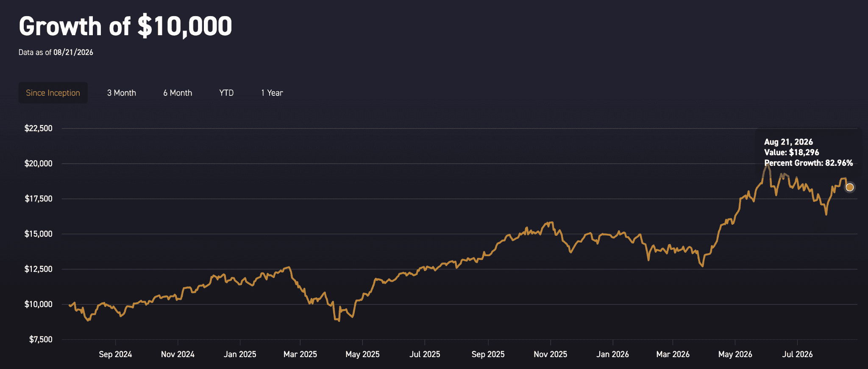The height and width of the screenshot is (369, 868).
Task: Click the $7,500 y-axis label
Action: coord(41,340)
